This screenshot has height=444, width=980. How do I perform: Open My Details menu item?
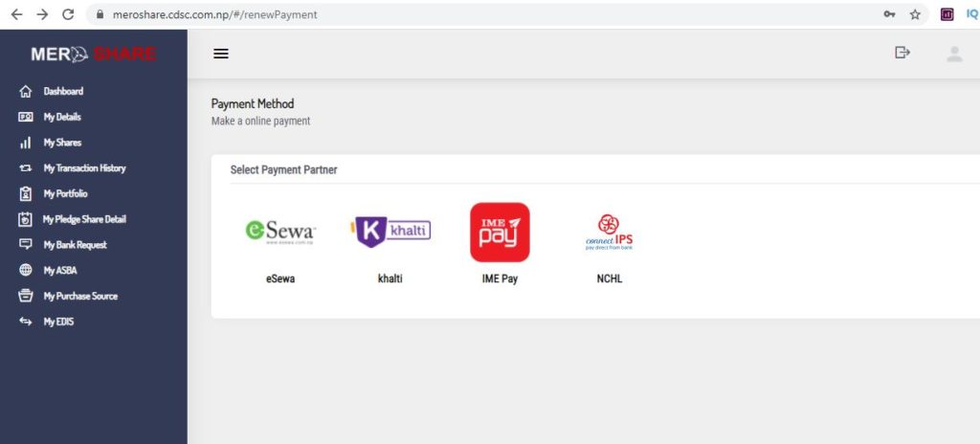pos(62,117)
